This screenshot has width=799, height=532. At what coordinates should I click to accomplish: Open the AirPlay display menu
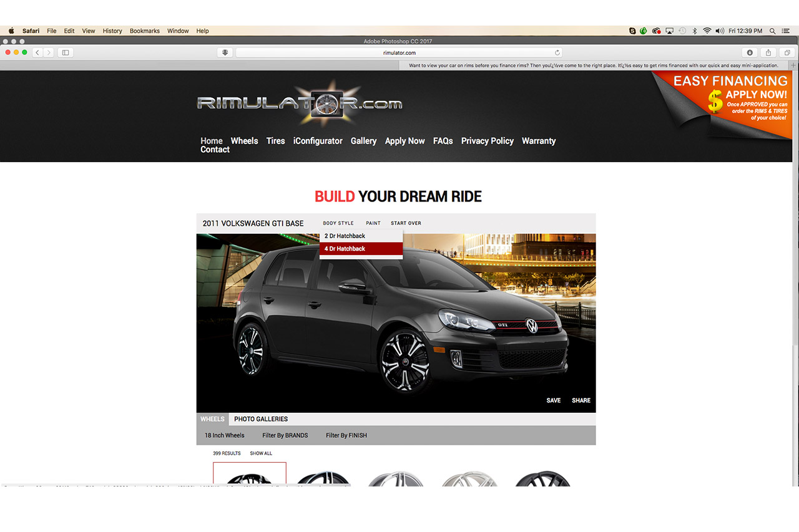click(x=670, y=31)
